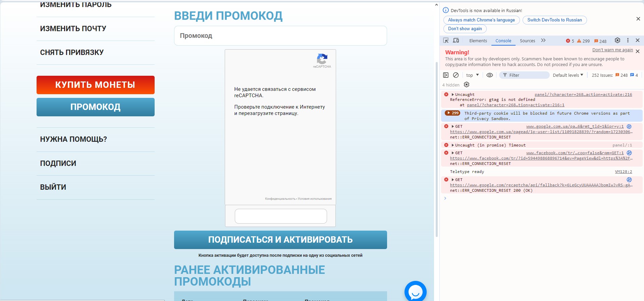Open the blue chat bubble widget
This screenshot has height=301, width=644.
pos(415,292)
